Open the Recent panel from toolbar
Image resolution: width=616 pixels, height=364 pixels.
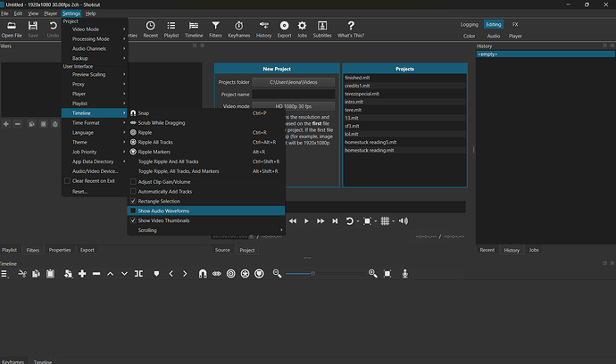click(151, 29)
